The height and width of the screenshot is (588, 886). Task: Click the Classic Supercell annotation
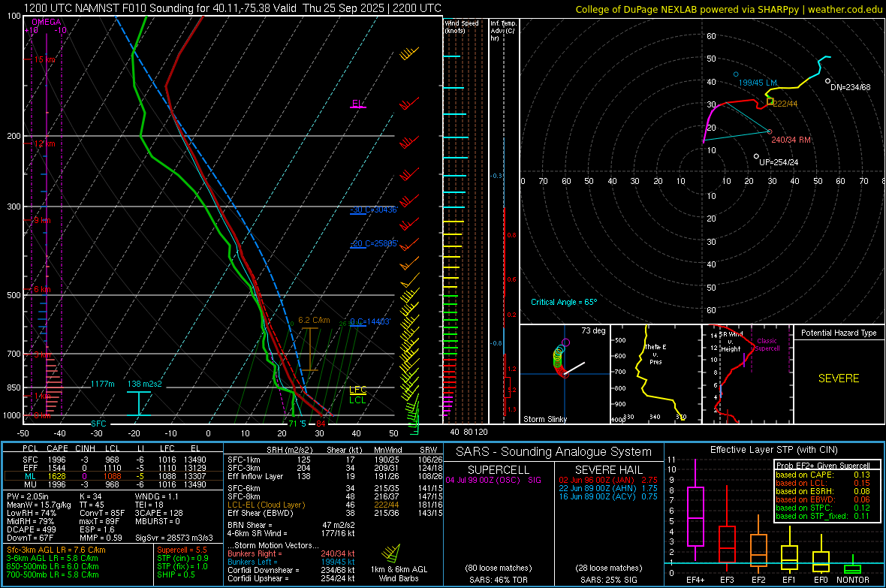767,345
